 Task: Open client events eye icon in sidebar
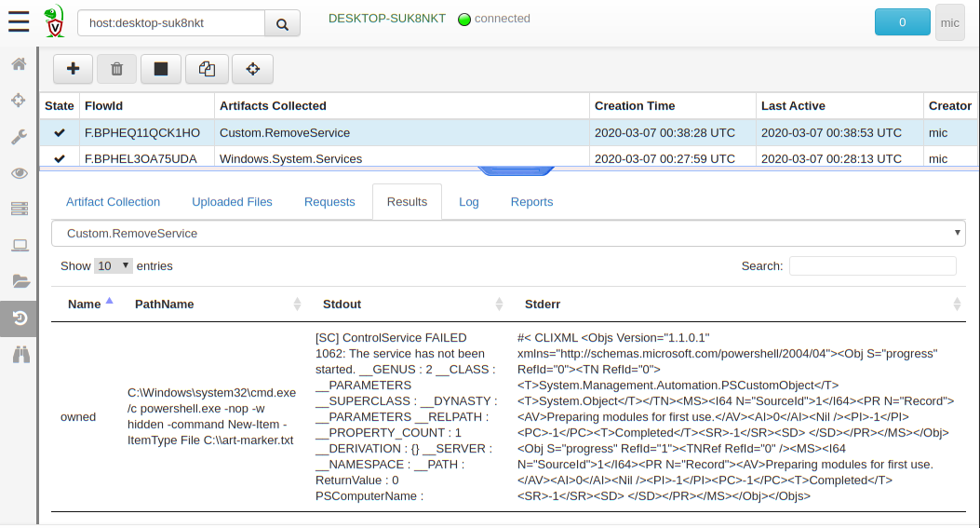pos(19,173)
